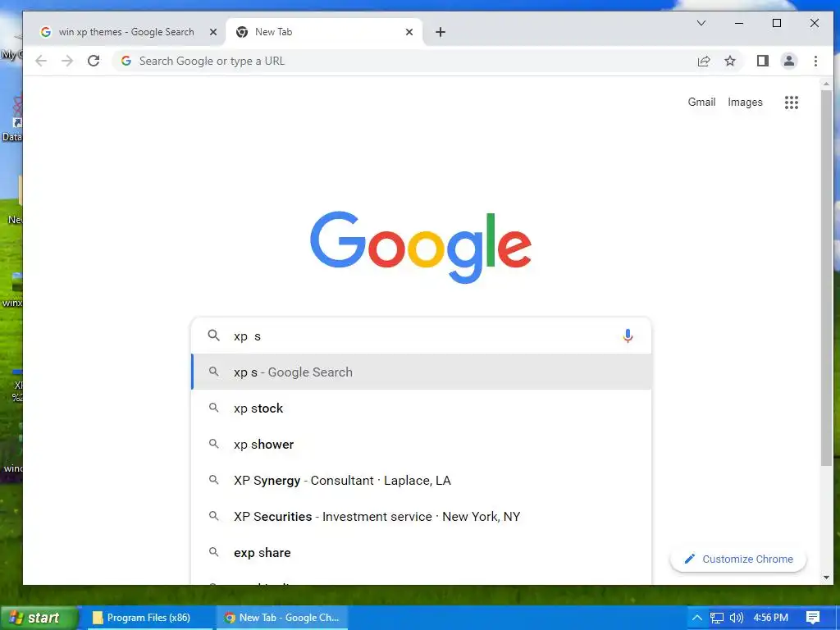
Task: Open the profile avatar icon
Action: pos(789,61)
